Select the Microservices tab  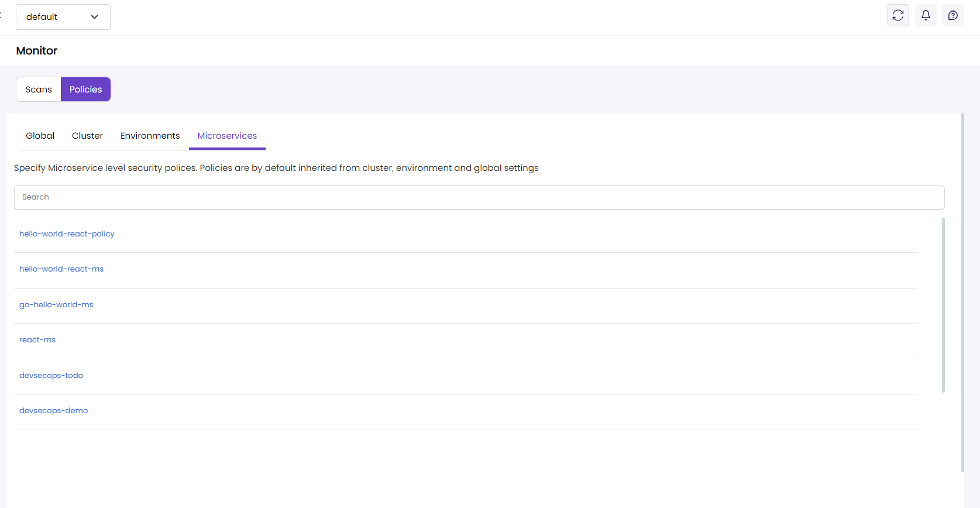[x=227, y=136]
